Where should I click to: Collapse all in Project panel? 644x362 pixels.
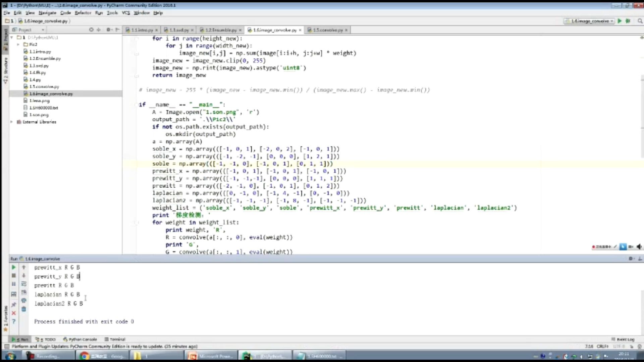(99, 30)
